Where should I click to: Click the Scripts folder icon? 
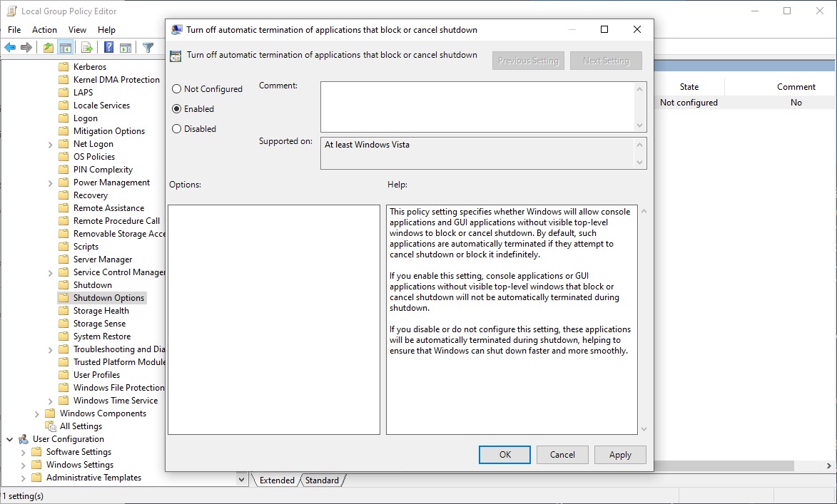64,247
